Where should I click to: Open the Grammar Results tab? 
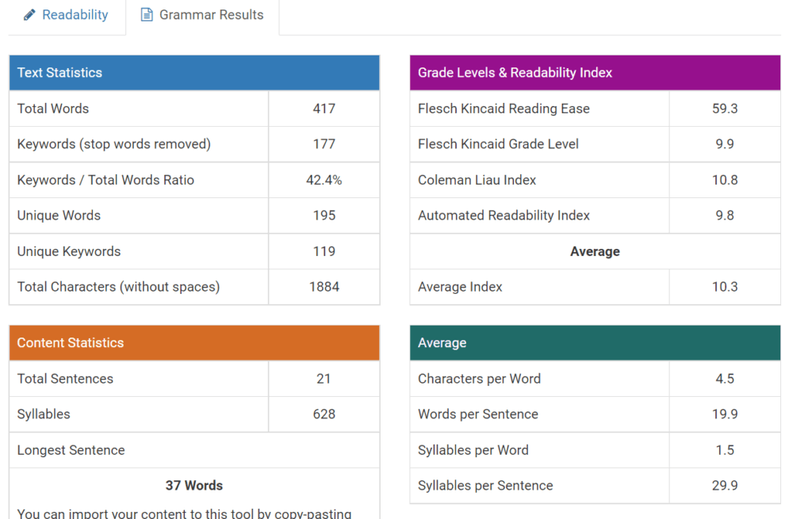(211, 15)
